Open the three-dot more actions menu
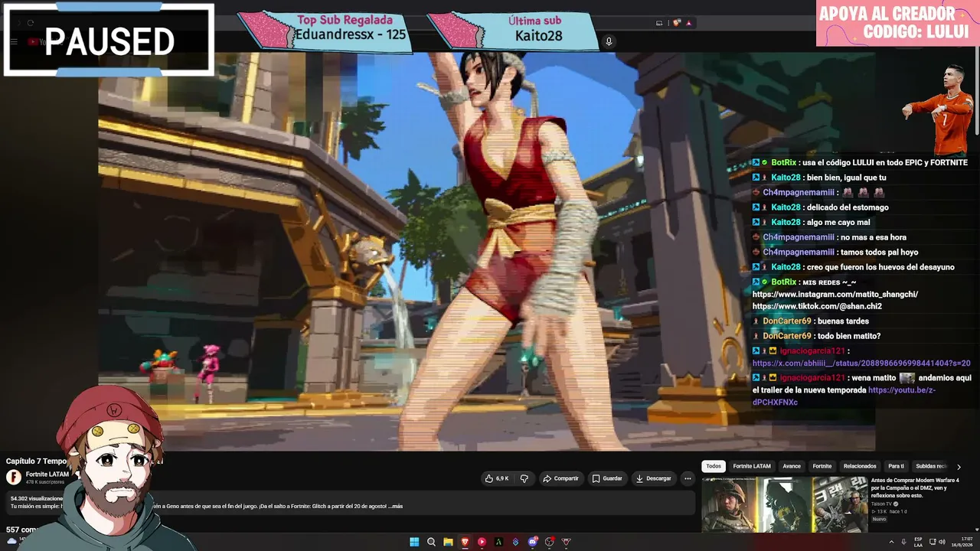Screen dimensions: 980x551 (688, 478)
